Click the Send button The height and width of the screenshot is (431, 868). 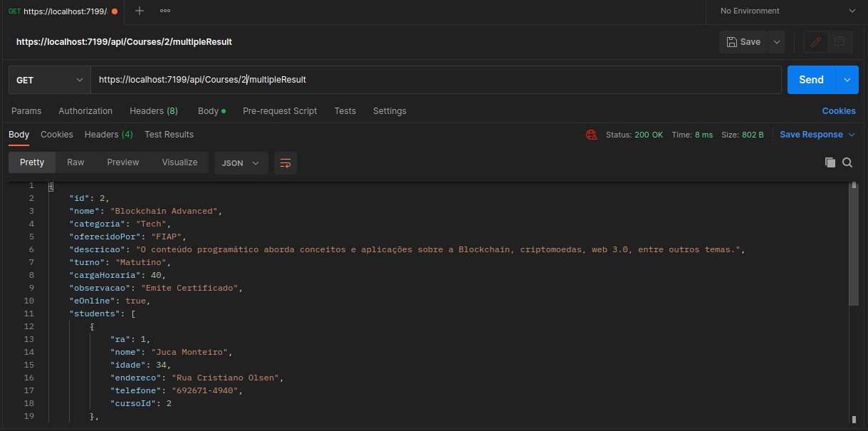811,80
